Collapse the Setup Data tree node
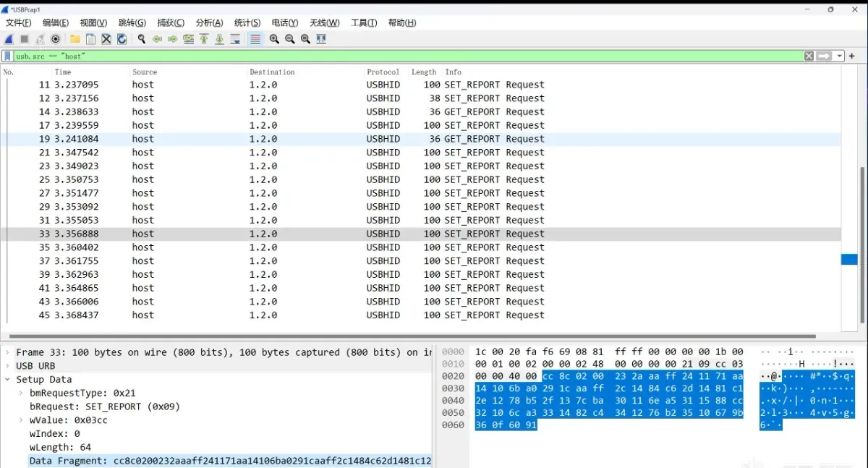The width and height of the screenshot is (868, 468). pos(8,380)
